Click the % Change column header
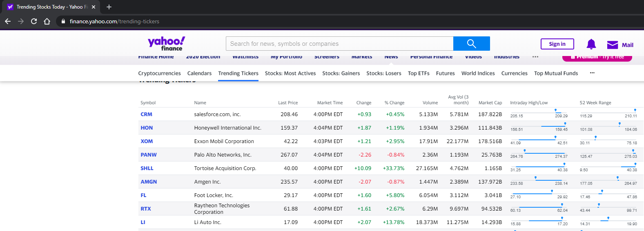Viewport: 644px width, 231px height. click(x=394, y=103)
